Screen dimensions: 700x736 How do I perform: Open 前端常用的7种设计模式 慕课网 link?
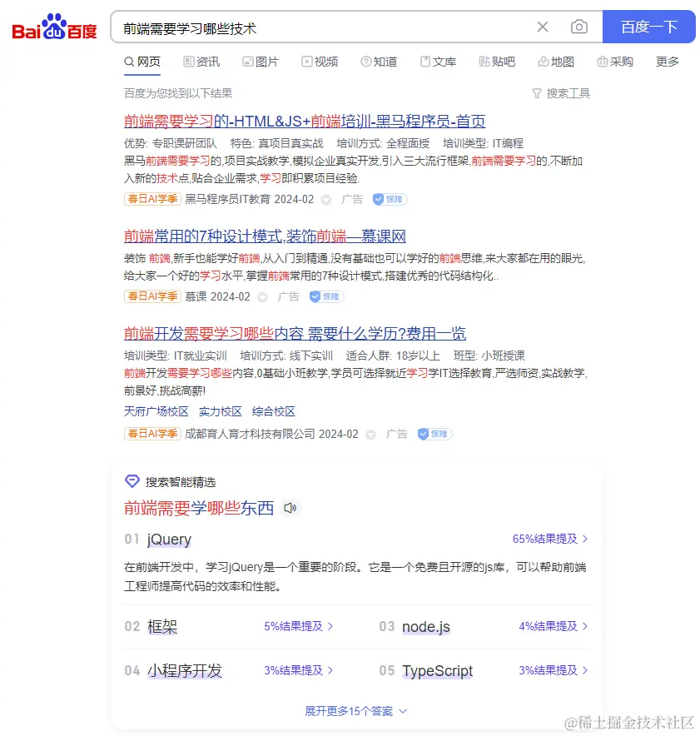[x=265, y=236]
